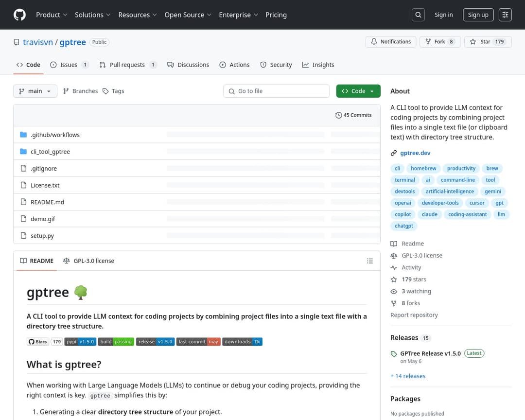This screenshot has height=420, width=525.
Task: Select the claude topic tag
Action: pyautogui.click(x=430, y=214)
